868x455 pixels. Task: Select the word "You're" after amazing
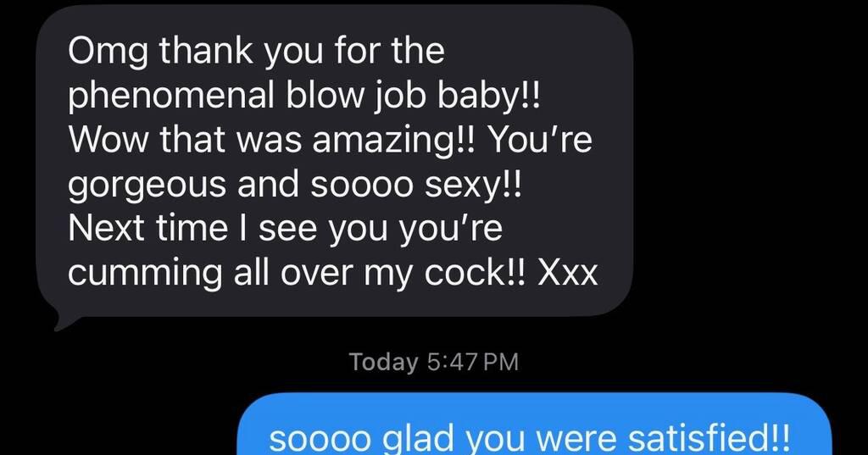542,140
